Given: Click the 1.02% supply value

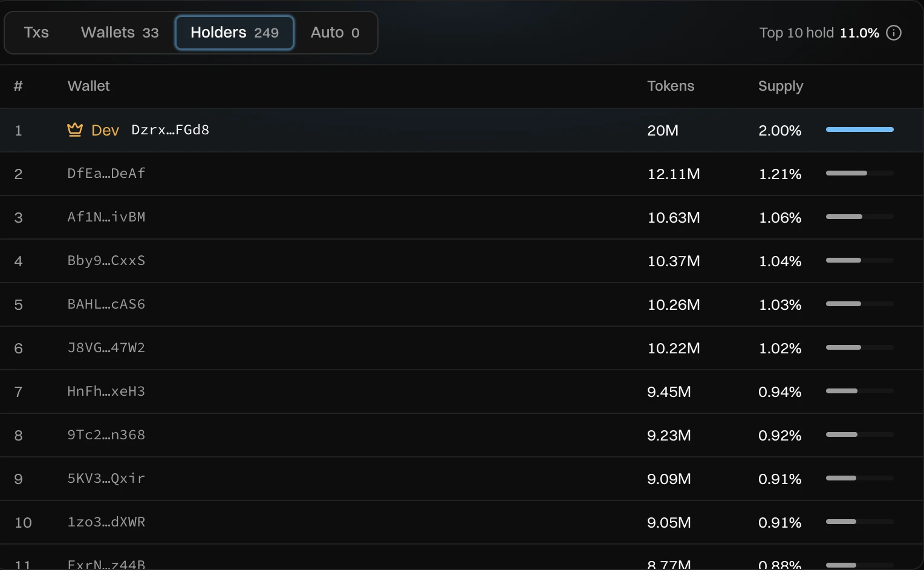Looking at the screenshot, I should click(780, 348).
